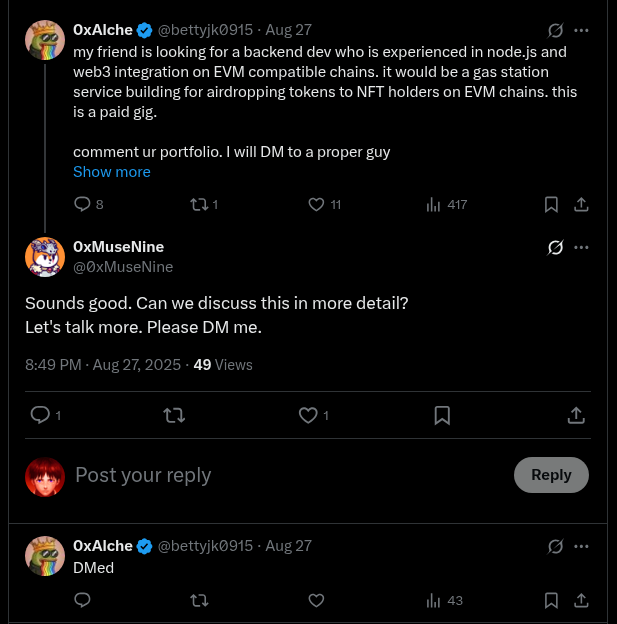Click Grok icon on 0xMuseNine's post
The width and height of the screenshot is (617, 624).
pos(556,247)
